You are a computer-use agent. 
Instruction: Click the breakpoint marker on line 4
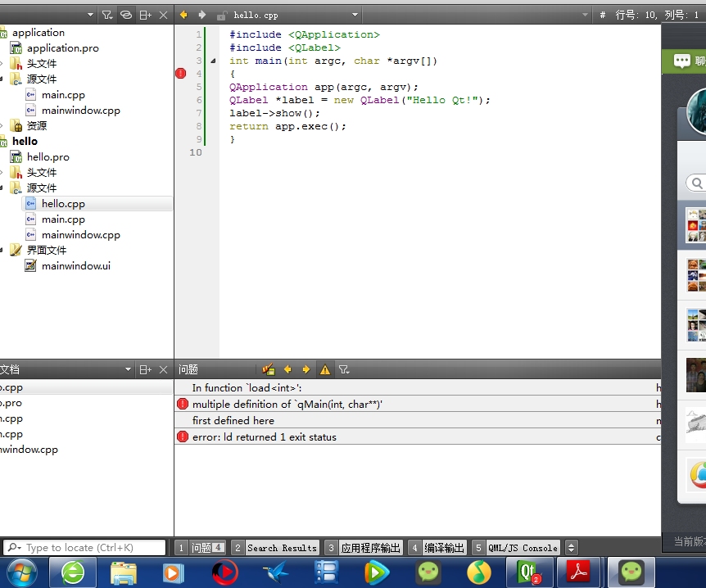180,74
